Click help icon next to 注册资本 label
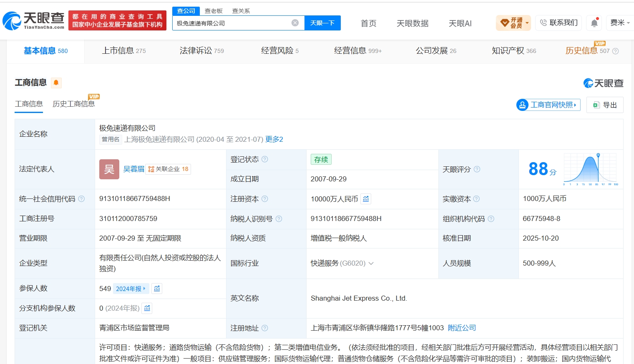The width and height of the screenshot is (634, 364). click(265, 199)
